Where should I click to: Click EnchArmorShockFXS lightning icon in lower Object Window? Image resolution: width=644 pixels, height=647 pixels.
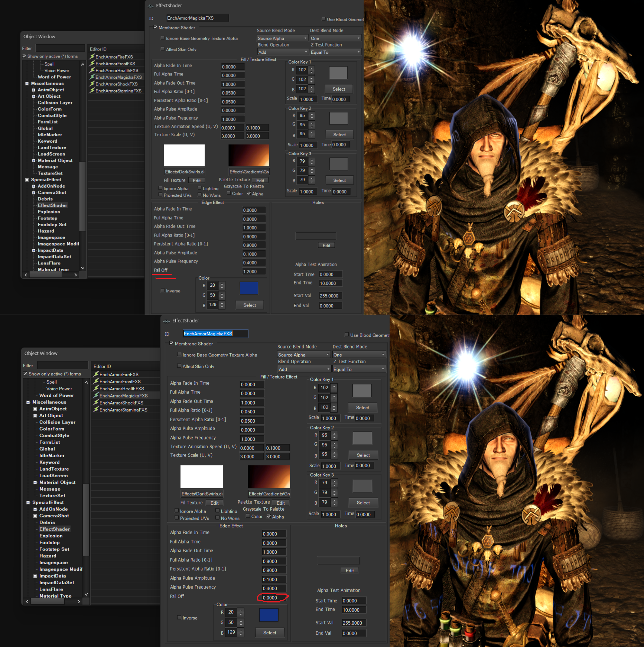(x=96, y=403)
